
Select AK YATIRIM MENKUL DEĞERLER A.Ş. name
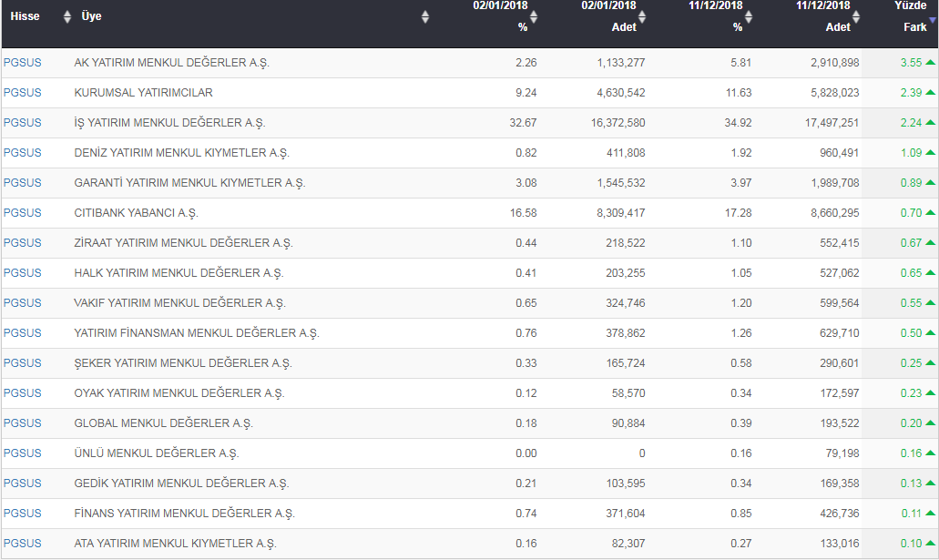[172, 63]
